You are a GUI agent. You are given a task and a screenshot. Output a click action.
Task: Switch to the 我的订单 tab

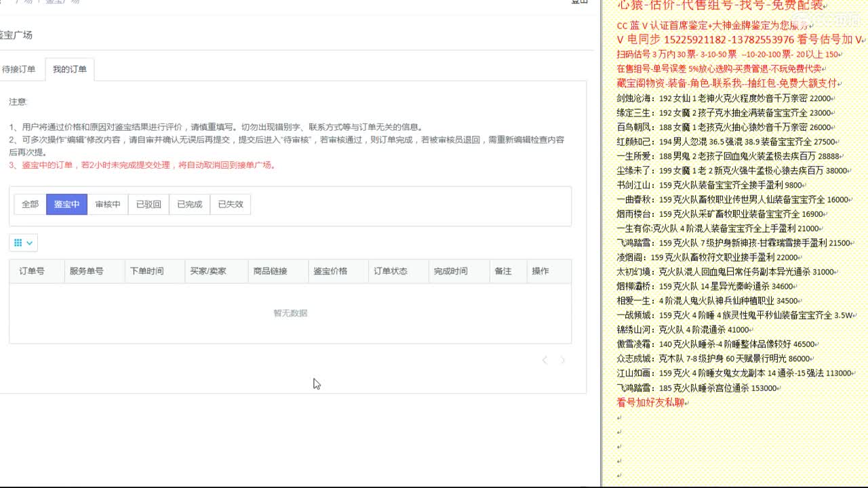[x=70, y=68]
